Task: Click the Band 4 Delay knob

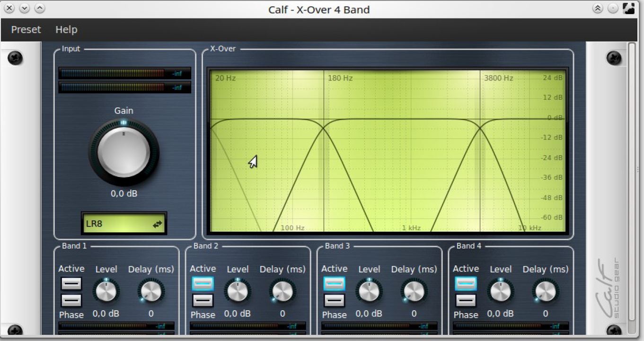Action: click(546, 291)
